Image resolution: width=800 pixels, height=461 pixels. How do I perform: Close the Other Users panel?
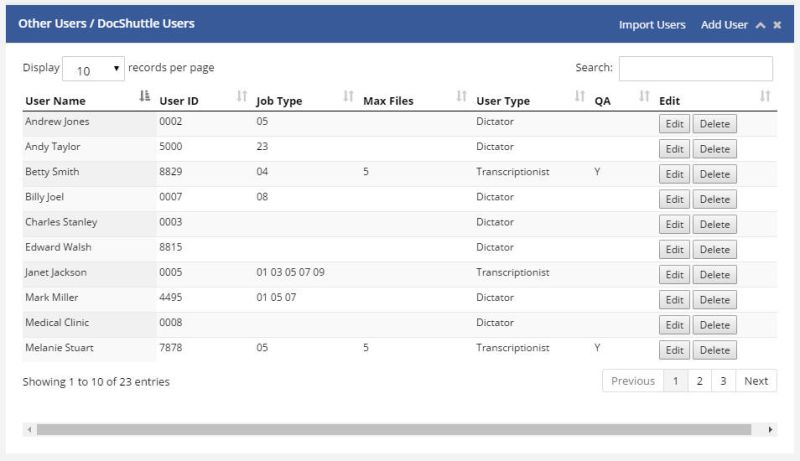(x=777, y=25)
